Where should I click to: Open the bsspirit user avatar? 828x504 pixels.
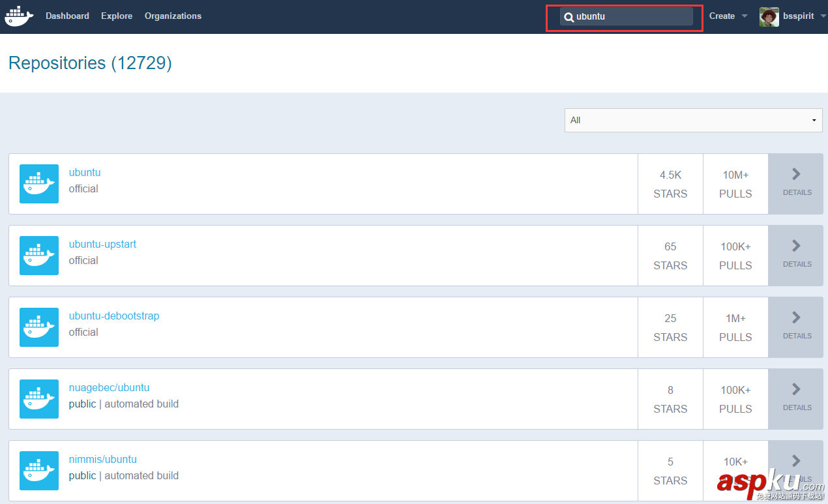(x=769, y=16)
